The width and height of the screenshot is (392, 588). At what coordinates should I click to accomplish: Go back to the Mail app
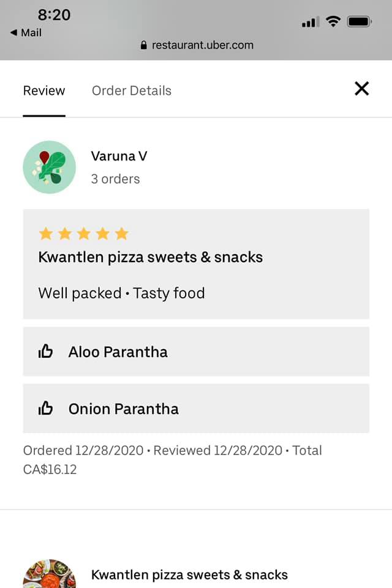click(x=26, y=33)
